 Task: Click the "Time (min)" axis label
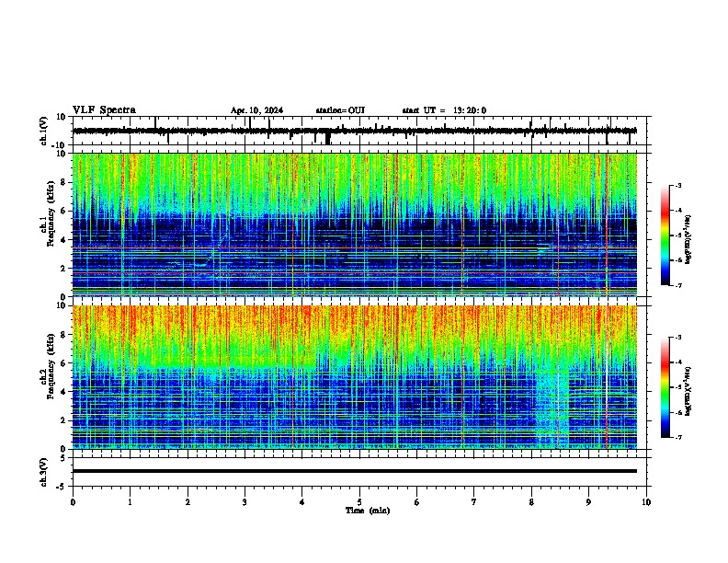coord(368,511)
